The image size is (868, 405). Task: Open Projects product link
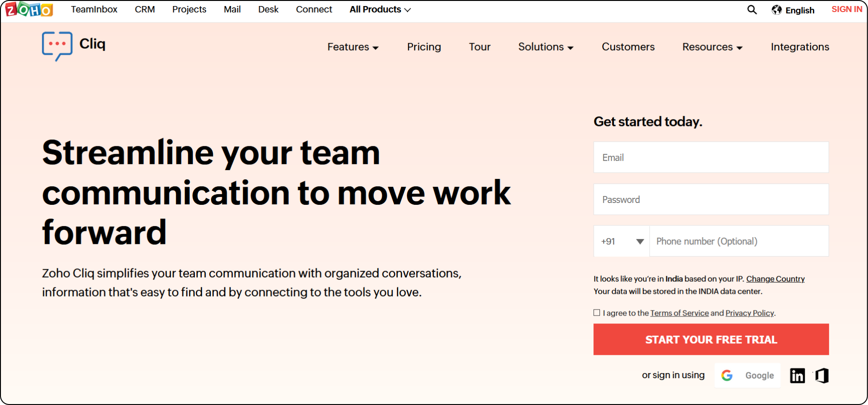[x=189, y=9]
